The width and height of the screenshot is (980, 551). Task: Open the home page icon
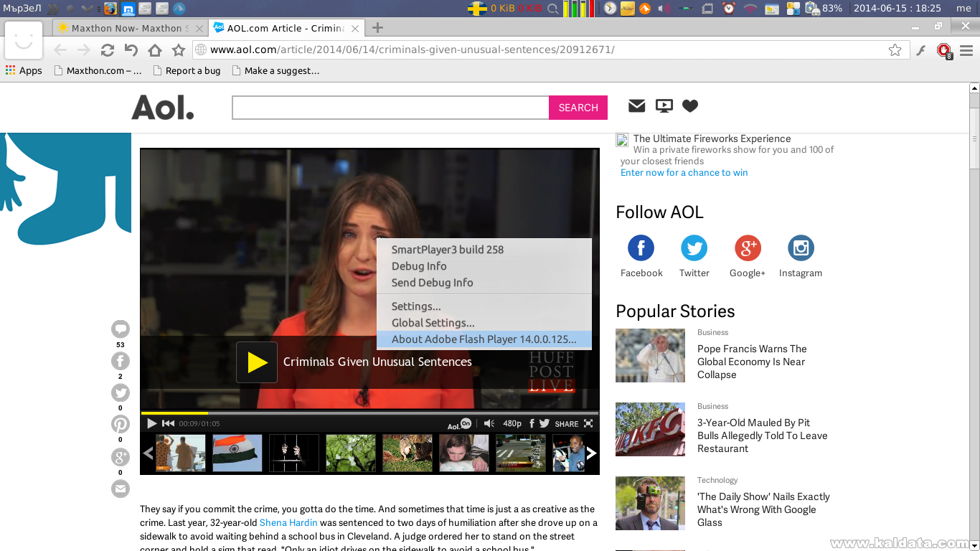click(x=155, y=50)
